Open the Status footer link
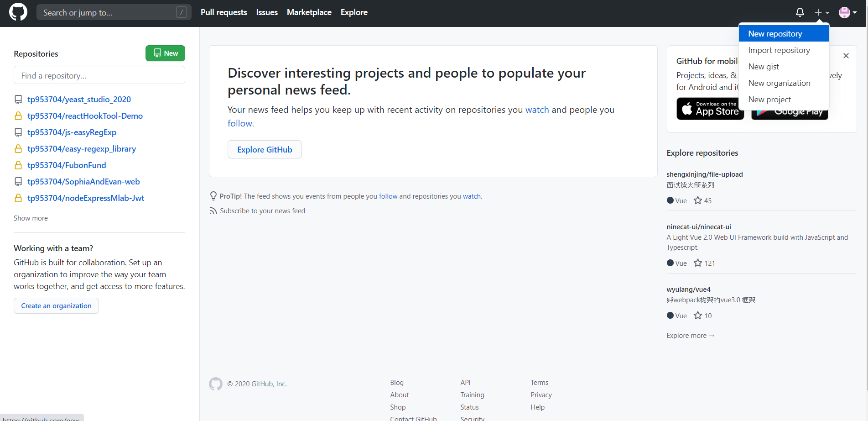Viewport: 868px width, 421px height. (469, 407)
